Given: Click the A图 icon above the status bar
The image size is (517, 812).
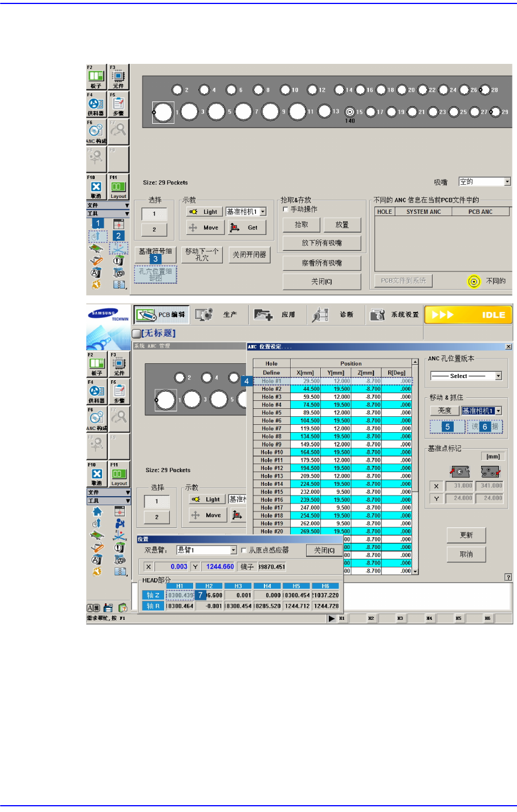Looking at the screenshot, I should (93, 608).
